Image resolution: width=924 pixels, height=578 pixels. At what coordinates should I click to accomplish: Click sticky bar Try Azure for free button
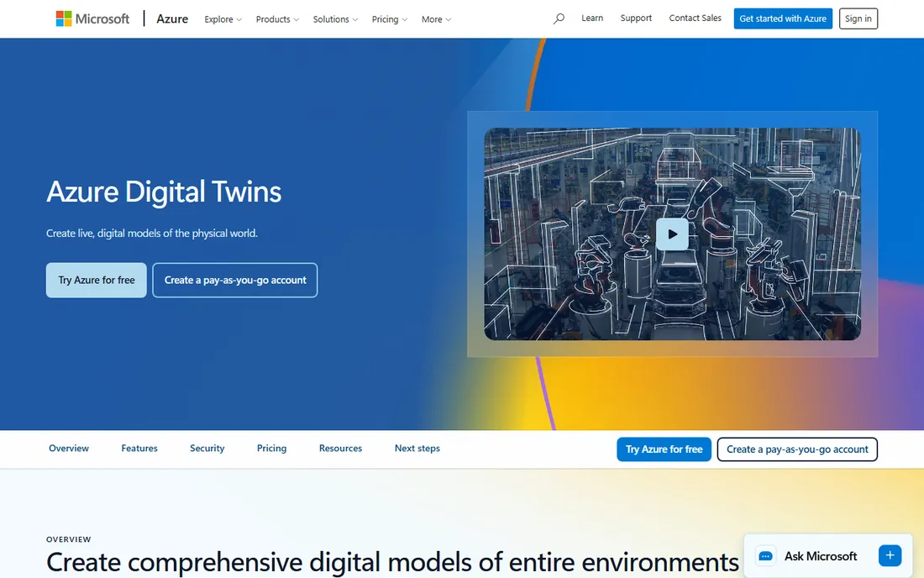pyautogui.click(x=664, y=449)
